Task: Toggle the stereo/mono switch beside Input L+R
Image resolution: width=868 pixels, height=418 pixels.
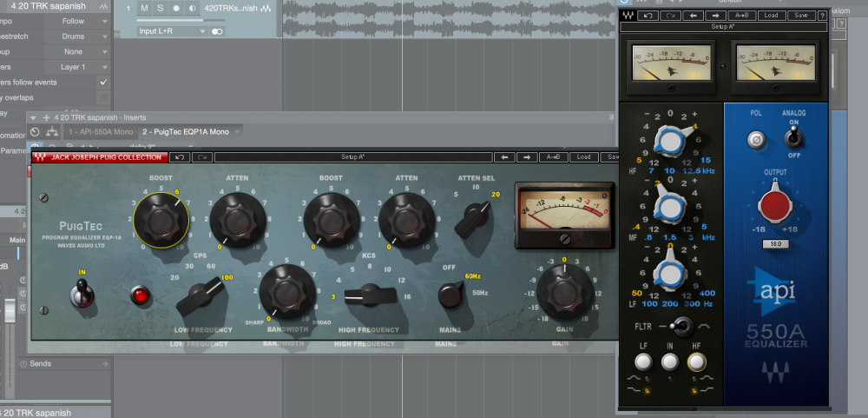Action: 217,31
